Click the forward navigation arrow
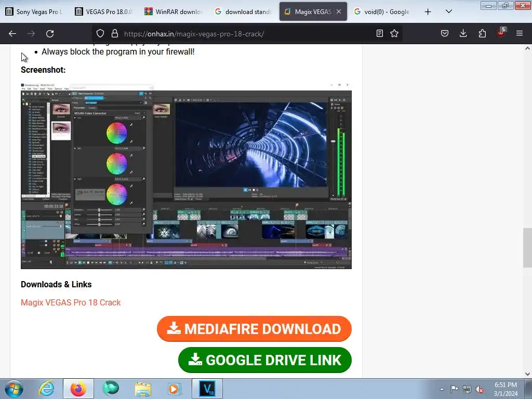This screenshot has width=532, height=399. click(31, 34)
